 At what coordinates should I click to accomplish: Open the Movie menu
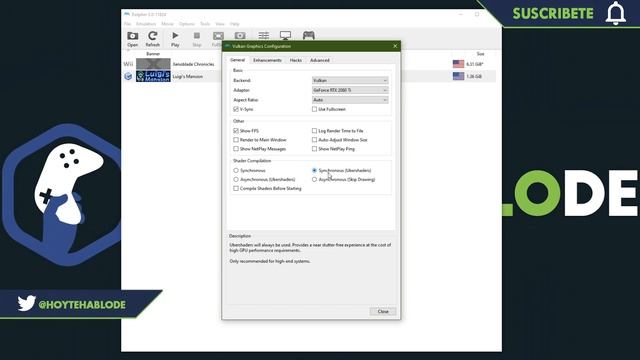click(167, 24)
